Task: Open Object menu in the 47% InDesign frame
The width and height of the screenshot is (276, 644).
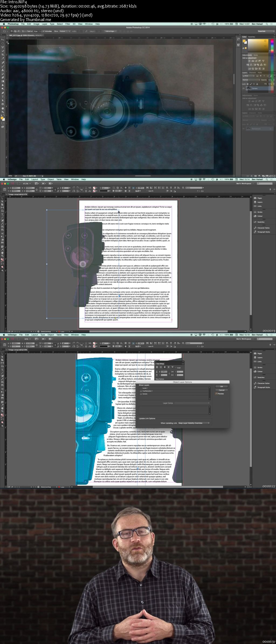Action: pyautogui.click(x=51, y=179)
